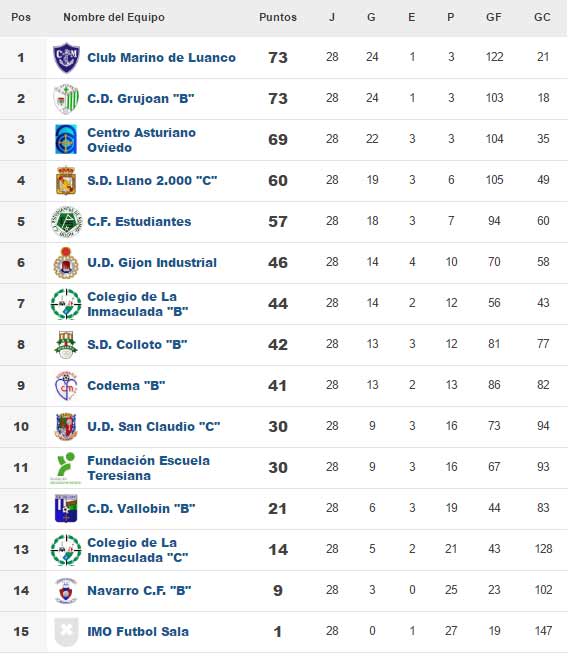Viewport: 568px width, 656px height.
Task: Click the Colegio de La Inmaculada "B" crest
Action: coord(66,304)
